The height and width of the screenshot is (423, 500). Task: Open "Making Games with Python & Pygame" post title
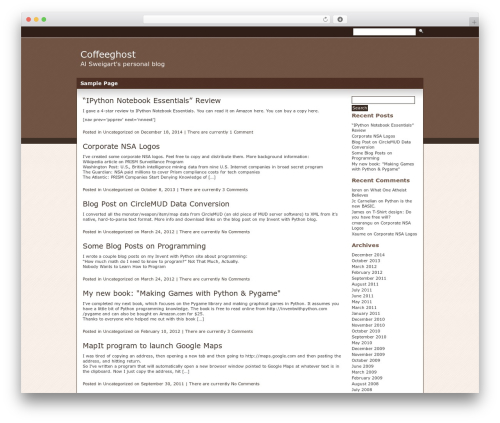coord(181,293)
